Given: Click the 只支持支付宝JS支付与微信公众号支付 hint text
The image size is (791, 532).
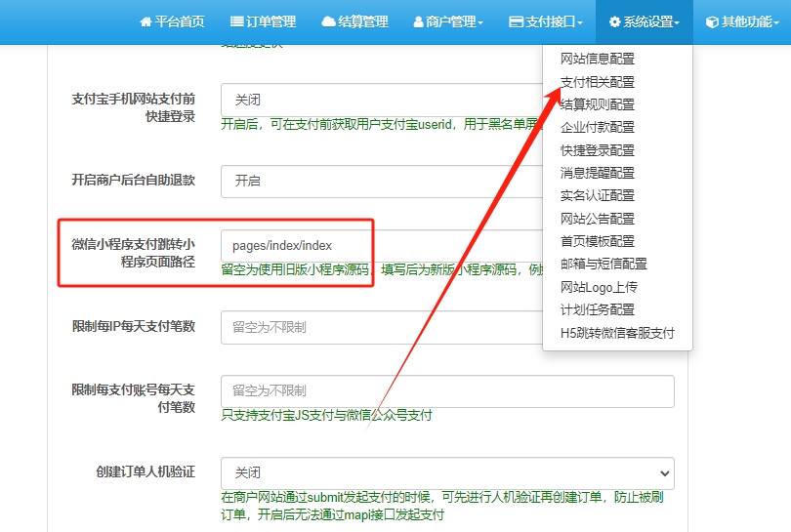Looking at the screenshot, I should pos(326,415).
